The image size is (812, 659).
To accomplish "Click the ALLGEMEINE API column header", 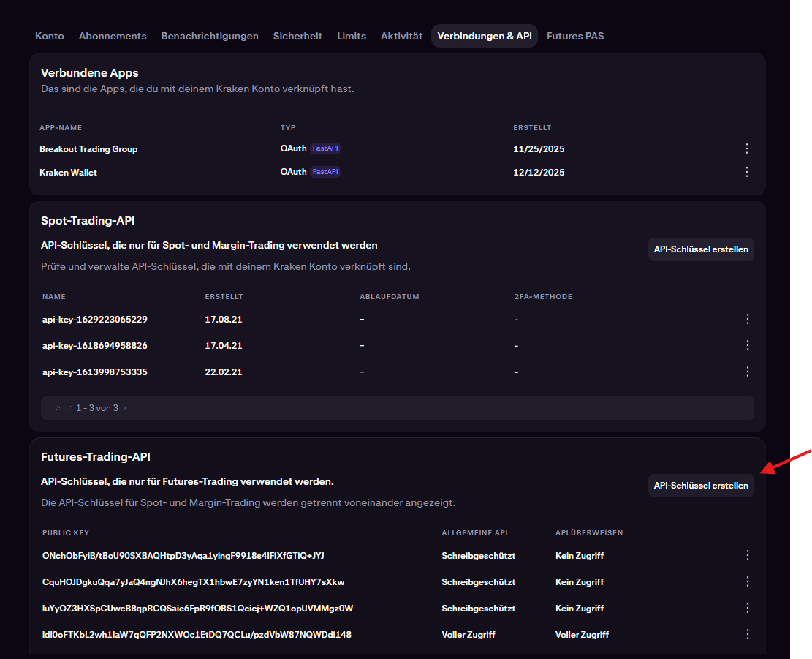I will pyautogui.click(x=475, y=533).
